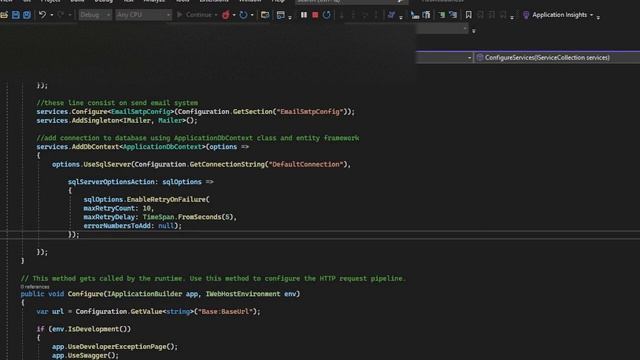
Task: Restart the debugging session
Action: coord(327,15)
